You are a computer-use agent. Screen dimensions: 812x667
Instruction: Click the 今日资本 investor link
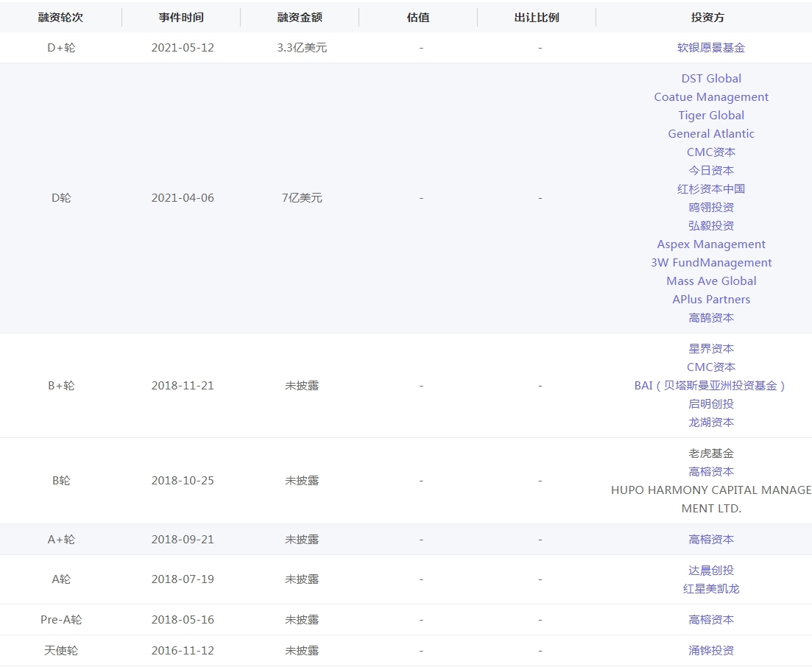(x=711, y=170)
